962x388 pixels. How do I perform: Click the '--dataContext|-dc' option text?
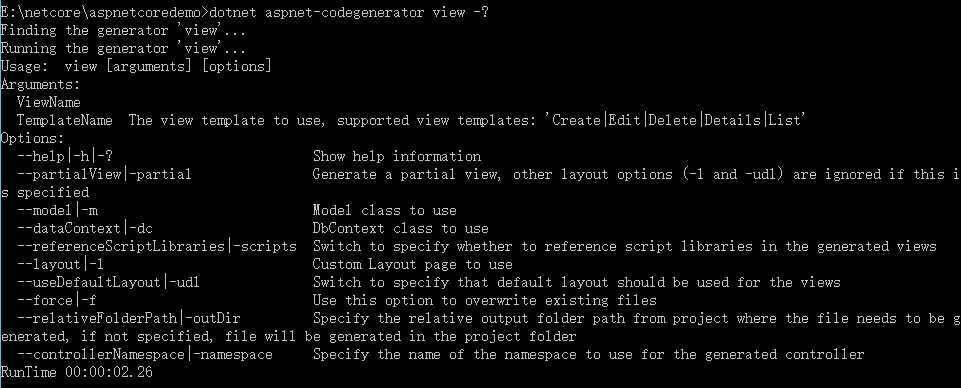(85, 228)
